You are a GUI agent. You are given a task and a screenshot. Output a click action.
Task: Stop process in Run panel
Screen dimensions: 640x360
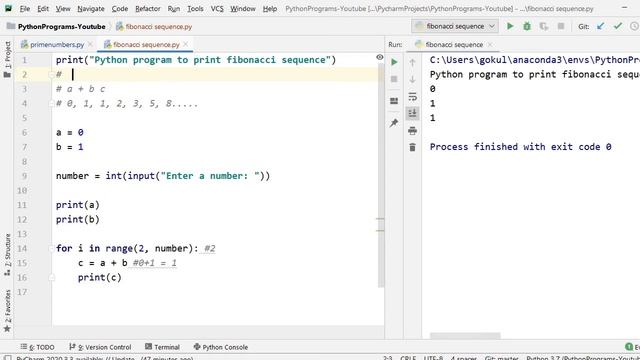pyautogui.click(x=394, y=79)
